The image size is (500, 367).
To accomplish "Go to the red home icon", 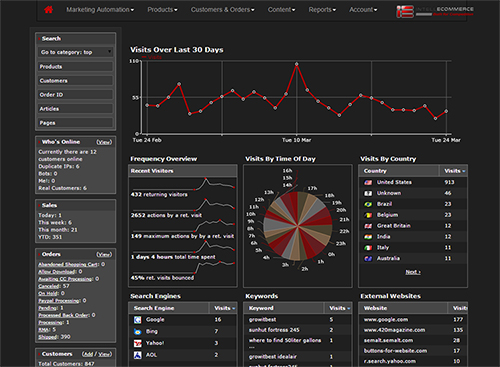I will click(x=49, y=10).
